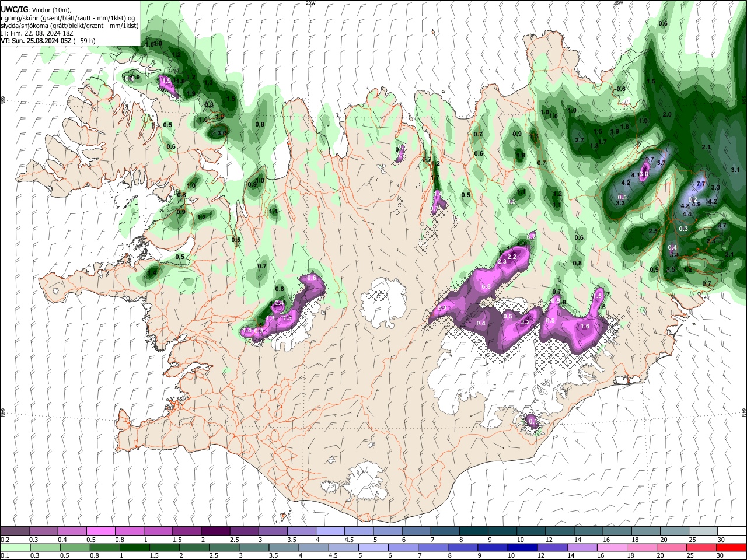Click the "64N" latitude label on the right edge
The image size is (747, 560).
(x=744, y=412)
